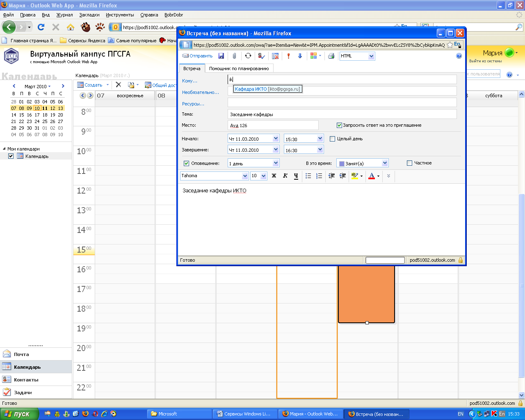Open the font size 10 dropdown
525x420 pixels.
coord(263,176)
